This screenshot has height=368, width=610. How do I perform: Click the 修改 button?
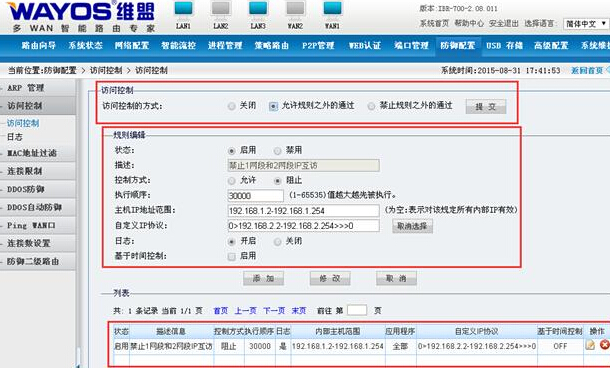(330, 279)
